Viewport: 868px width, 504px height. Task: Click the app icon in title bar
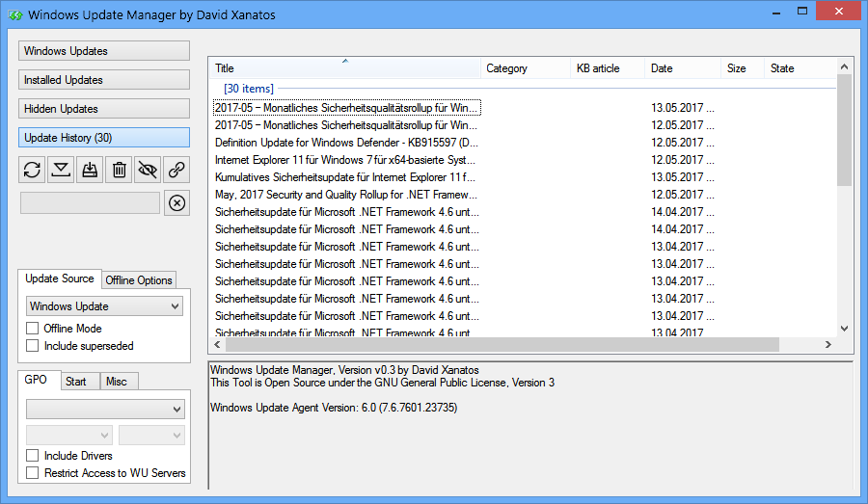14,15
